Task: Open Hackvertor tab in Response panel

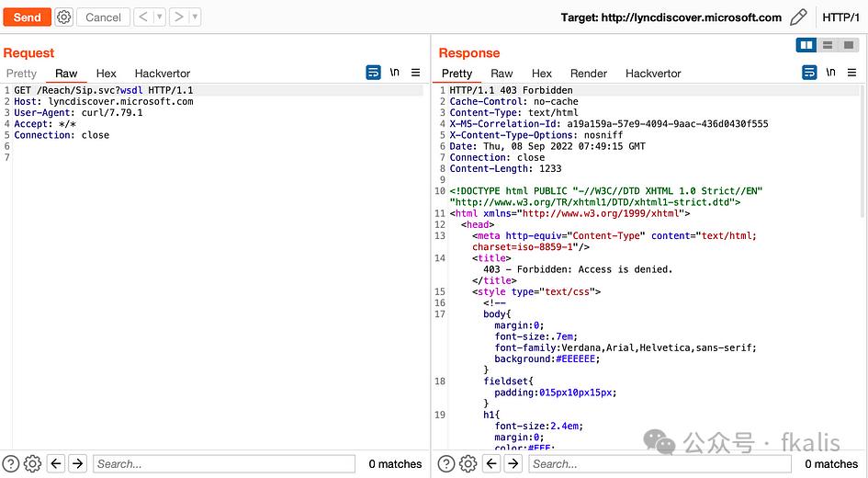Action: [653, 74]
